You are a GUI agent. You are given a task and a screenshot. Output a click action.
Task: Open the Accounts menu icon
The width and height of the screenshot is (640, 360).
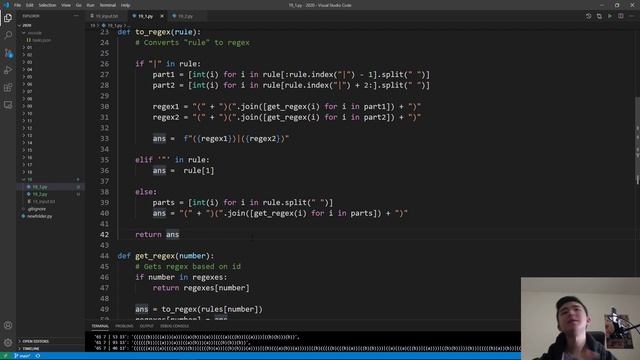(x=8, y=325)
